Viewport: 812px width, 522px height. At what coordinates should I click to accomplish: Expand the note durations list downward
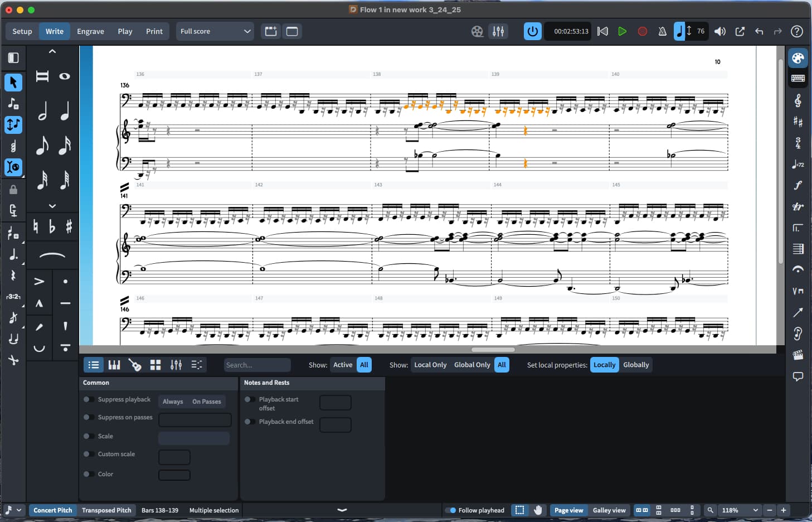tap(52, 206)
